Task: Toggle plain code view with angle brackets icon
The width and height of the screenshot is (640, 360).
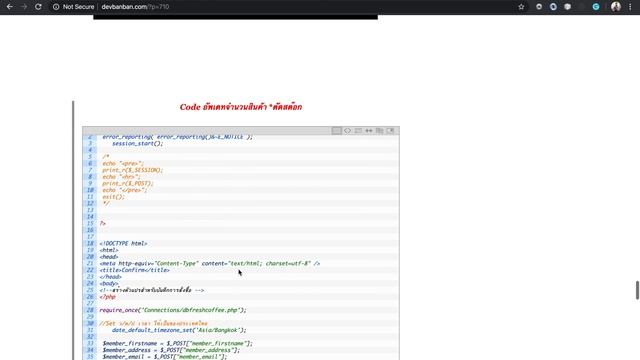Action: pyautogui.click(x=347, y=131)
